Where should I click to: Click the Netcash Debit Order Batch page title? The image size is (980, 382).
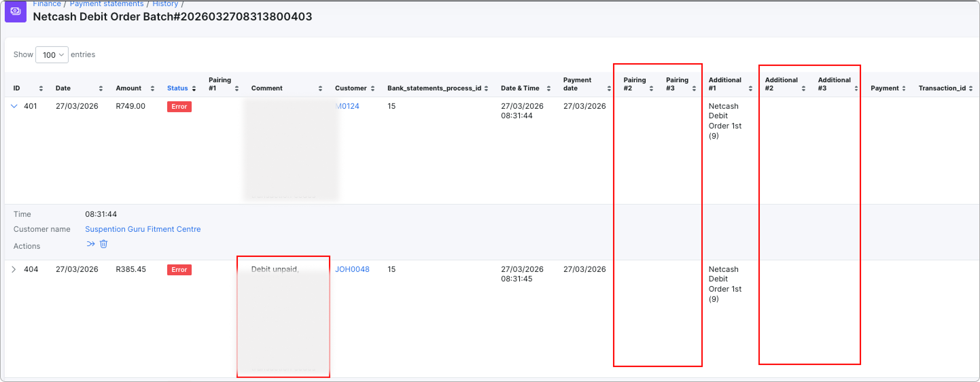pyautogui.click(x=173, y=17)
